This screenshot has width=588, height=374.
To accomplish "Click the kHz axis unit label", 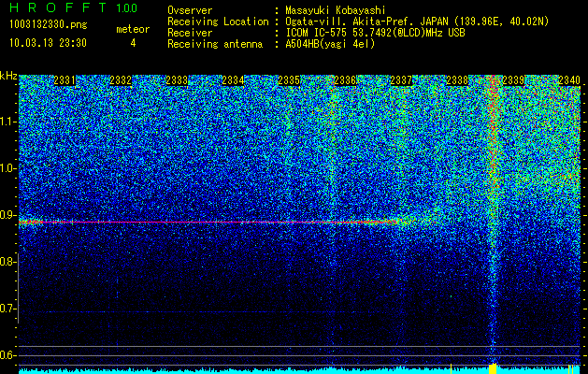I will coord(8,76).
